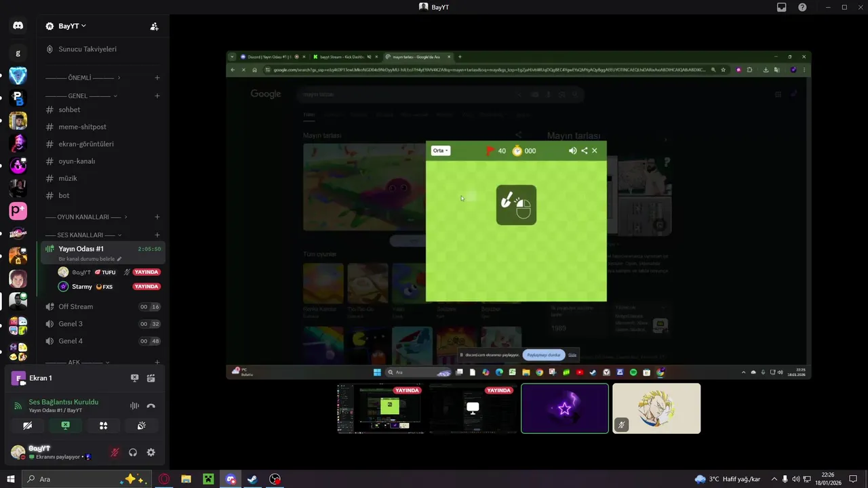The image size is (868, 488).
Task: Open Windows Start menu
Action: (x=10, y=479)
